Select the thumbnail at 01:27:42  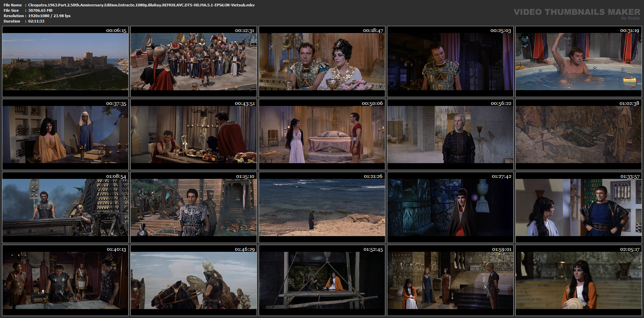click(x=450, y=207)
